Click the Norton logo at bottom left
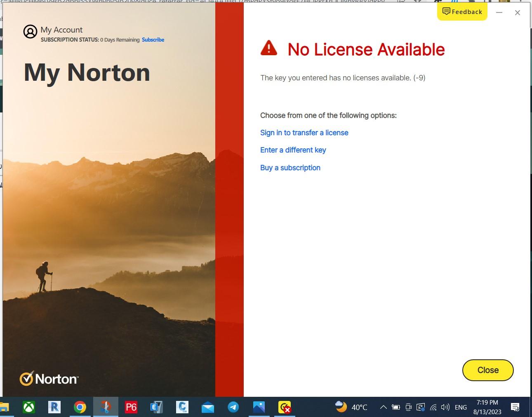 (49, 378)
